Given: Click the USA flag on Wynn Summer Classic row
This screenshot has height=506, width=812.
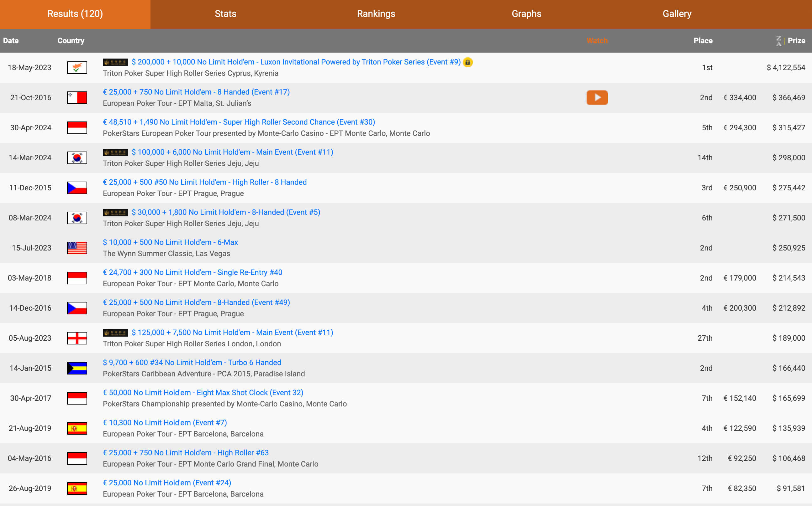Looking at the screenshot, I should point(77,248).
